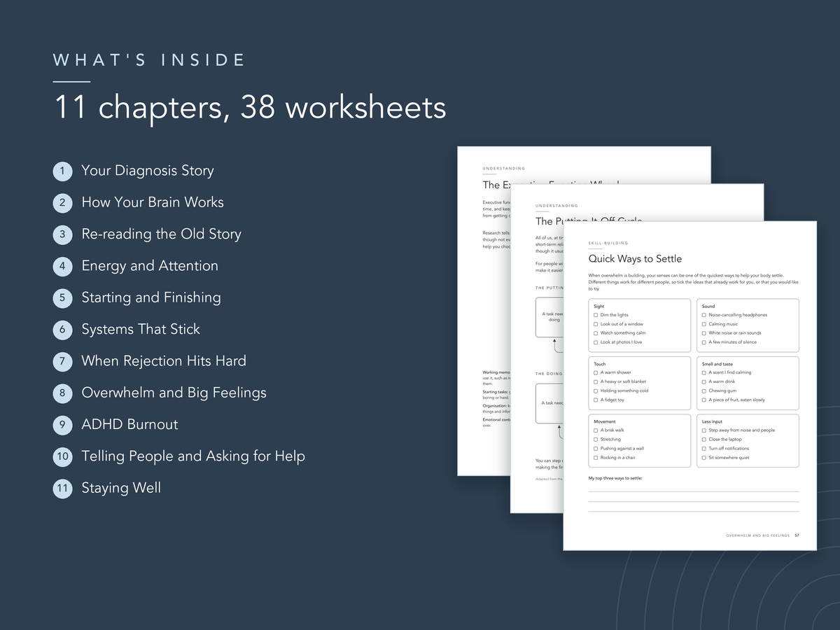Select the 'Staying Well' chapter title
The height and width of the screenshot is (630, 840).
[121, 488]
